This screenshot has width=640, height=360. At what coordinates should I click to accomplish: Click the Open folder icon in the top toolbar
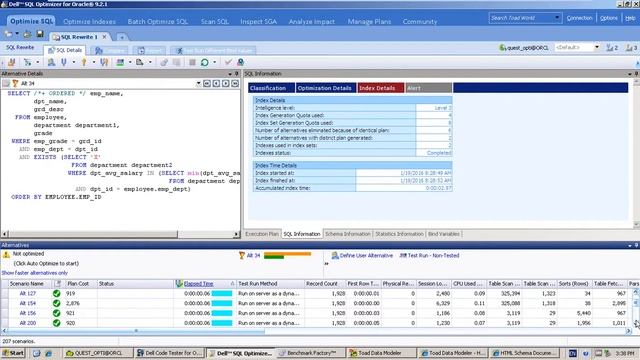[x=9, y=34]
